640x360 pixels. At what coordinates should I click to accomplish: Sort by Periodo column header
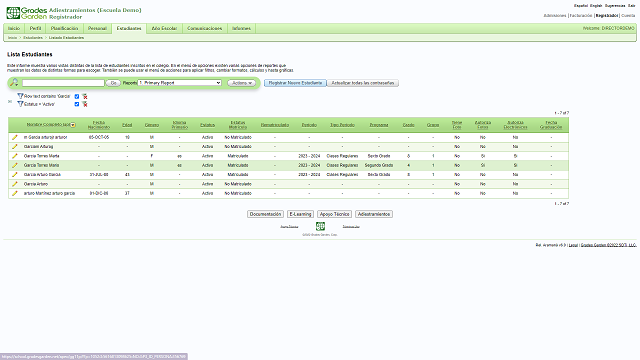pos(309,125)
